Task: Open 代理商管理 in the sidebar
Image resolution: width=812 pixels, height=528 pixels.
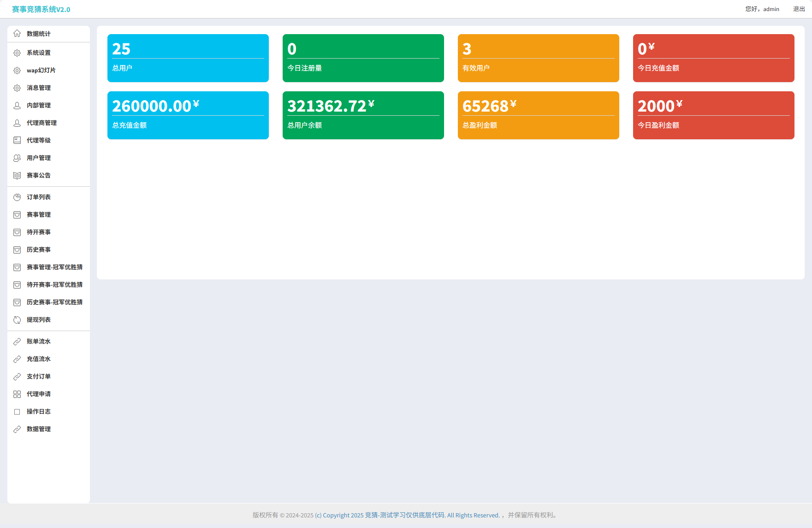Action: 41,123
